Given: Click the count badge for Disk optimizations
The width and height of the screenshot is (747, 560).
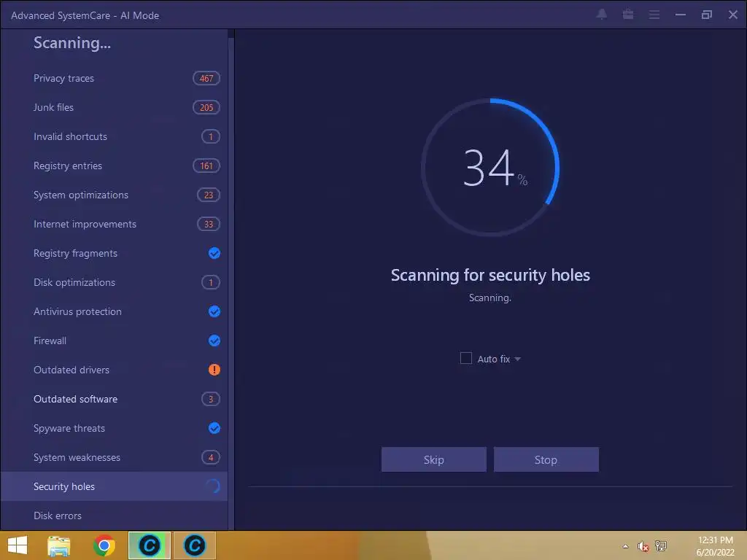Looking at the screenshot, I should (x=211, y=282).
